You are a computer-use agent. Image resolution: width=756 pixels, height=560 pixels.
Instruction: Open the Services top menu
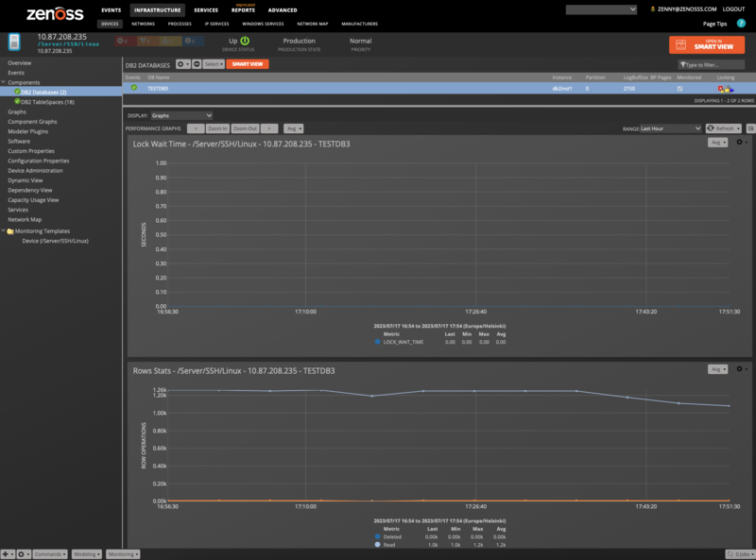coord(206,10)
